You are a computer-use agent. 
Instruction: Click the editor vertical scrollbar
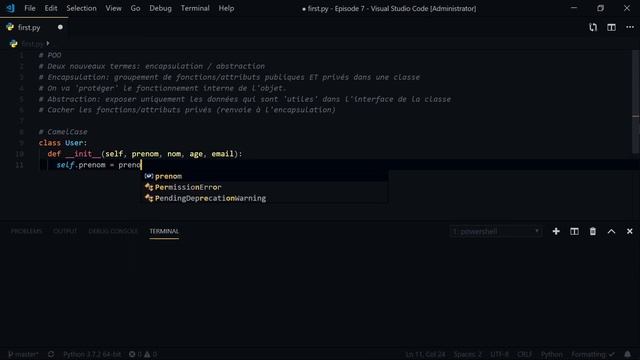tap(636, 102)
